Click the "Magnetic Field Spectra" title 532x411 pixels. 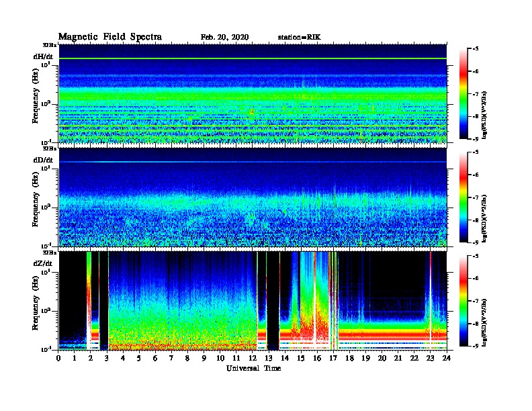[x=110, y=37]
